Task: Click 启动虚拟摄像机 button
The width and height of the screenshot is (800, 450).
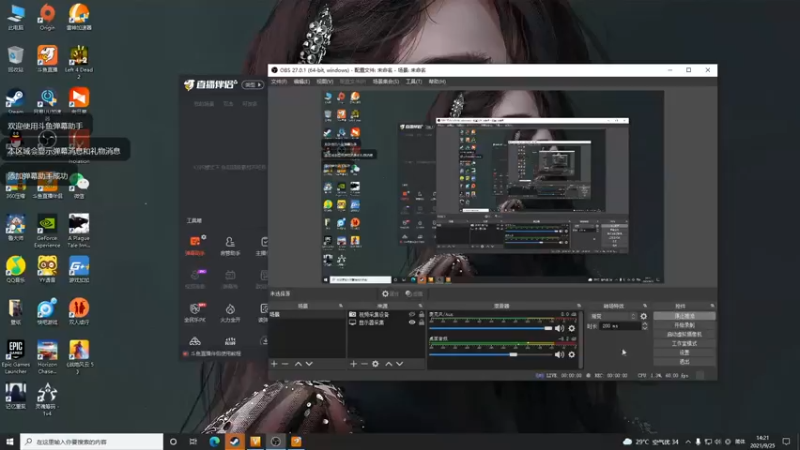Action: point(684,335)
